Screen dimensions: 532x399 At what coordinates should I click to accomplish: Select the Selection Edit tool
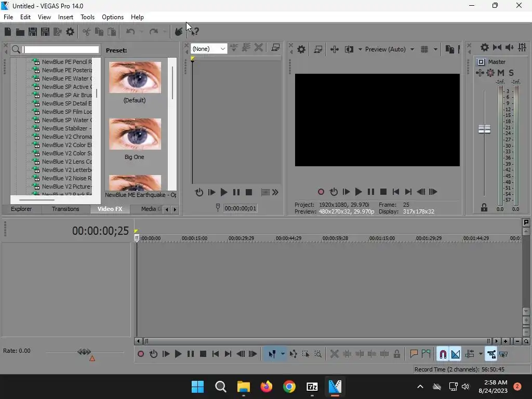click(x=305, y=354)
